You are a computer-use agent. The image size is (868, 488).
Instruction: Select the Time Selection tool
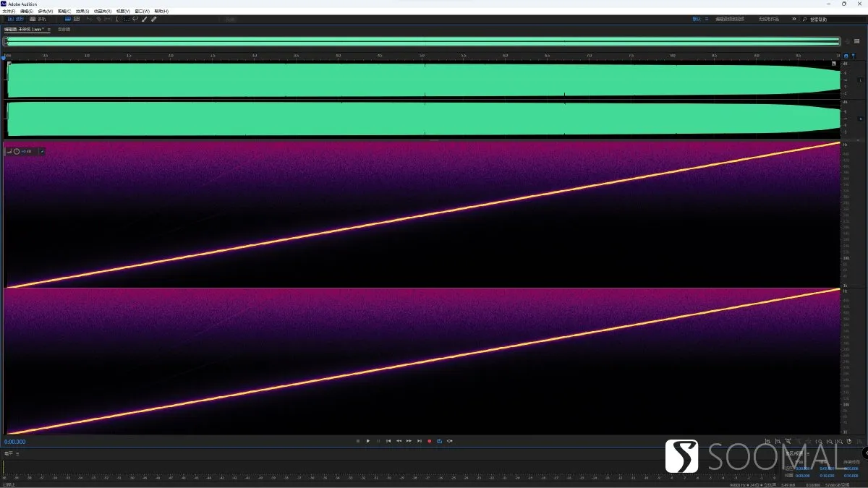(117, 19)
